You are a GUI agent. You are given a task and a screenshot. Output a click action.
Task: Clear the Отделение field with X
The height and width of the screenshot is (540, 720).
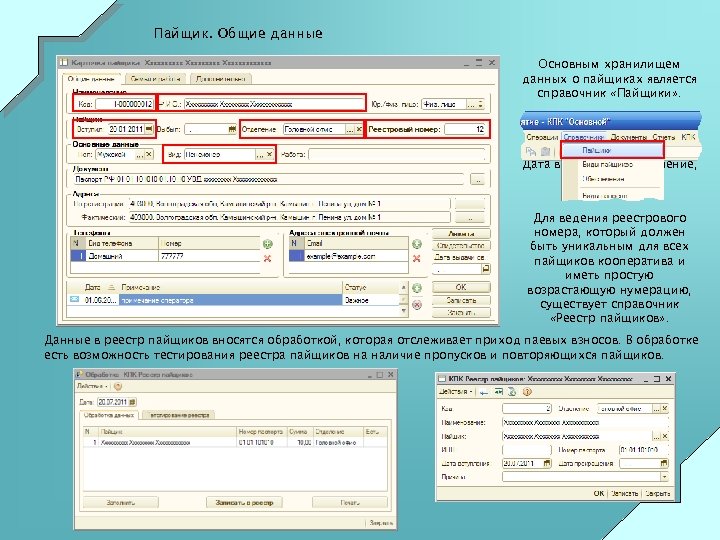click(x=359, y=130)
